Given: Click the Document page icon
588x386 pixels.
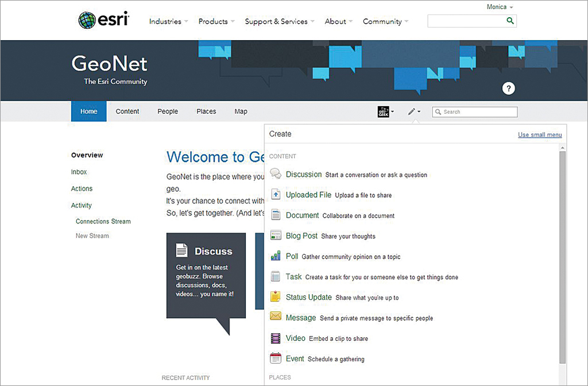Looking at the screenshot, I should tap(276, 215).
